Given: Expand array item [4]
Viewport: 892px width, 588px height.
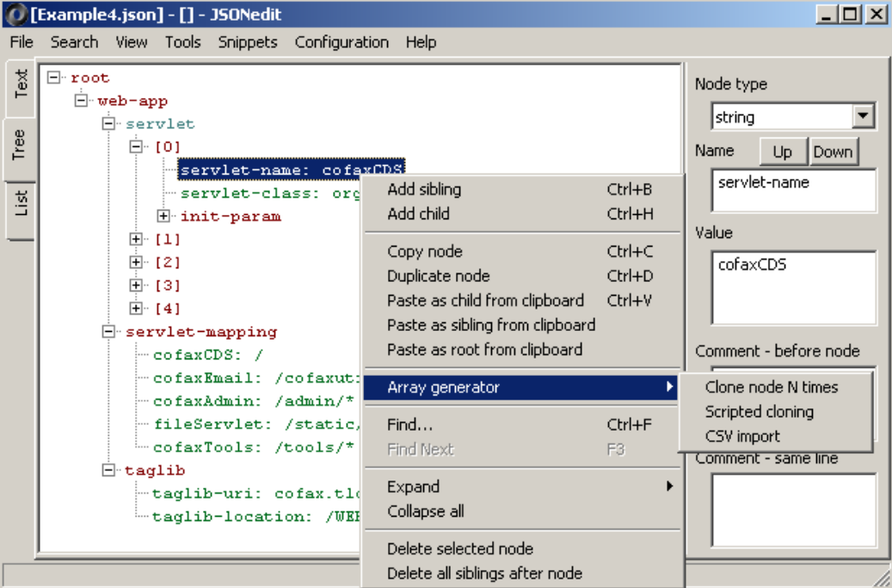Looking at the screenshot, I should [134, 309].
